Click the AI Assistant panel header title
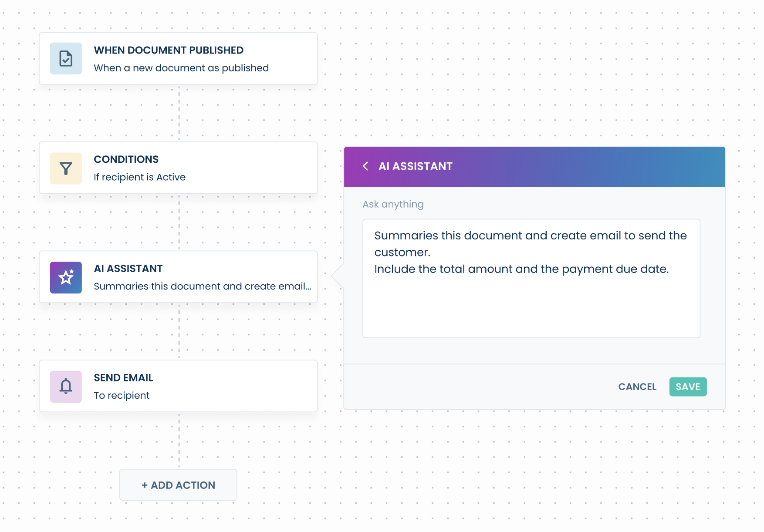 [416, 166]
